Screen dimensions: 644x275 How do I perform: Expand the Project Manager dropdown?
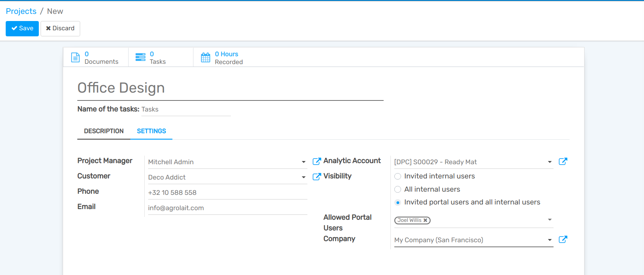click(303, 162)
